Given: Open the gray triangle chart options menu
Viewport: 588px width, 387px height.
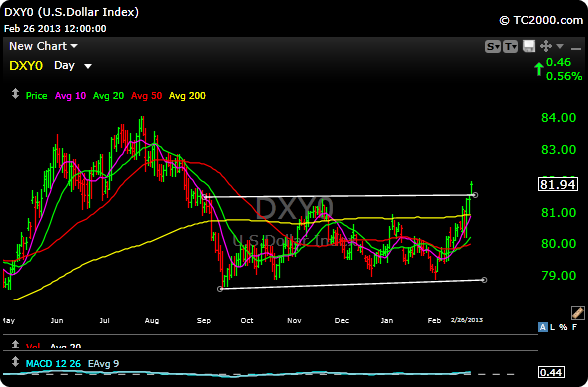Looking at the screenshot, I should [x=560, y=46].
